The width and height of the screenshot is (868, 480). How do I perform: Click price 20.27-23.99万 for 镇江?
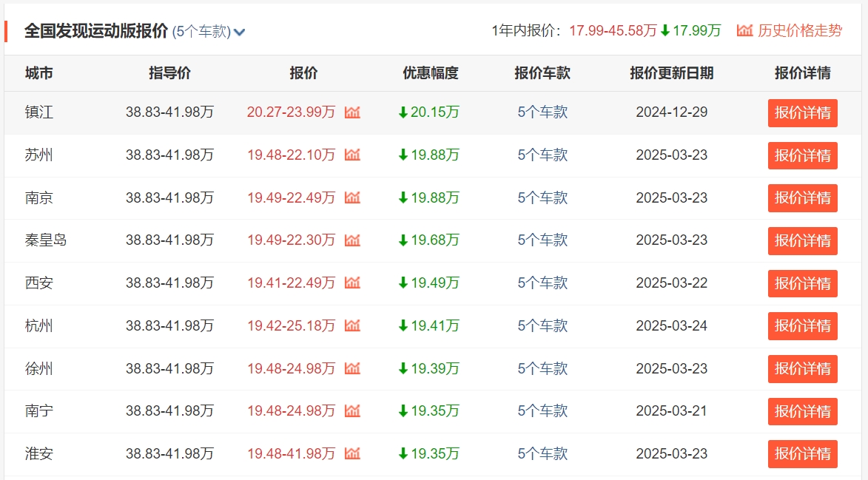coord(291,112)
